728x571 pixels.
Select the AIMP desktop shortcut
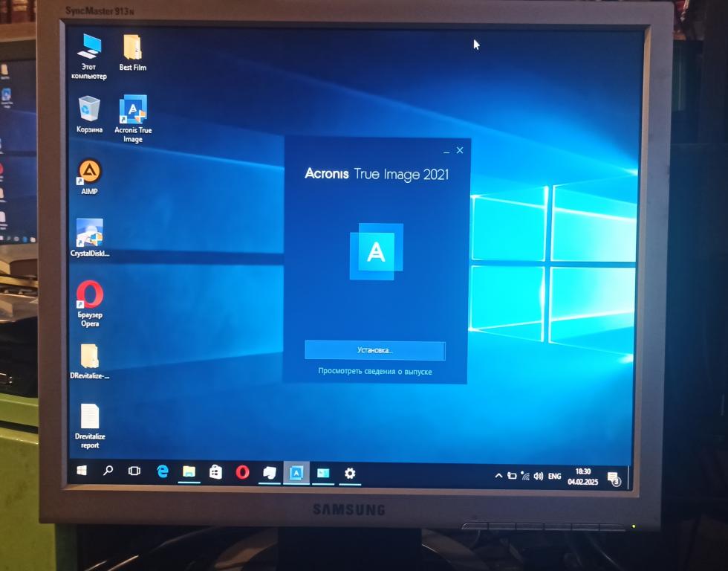tap(90, 176)
